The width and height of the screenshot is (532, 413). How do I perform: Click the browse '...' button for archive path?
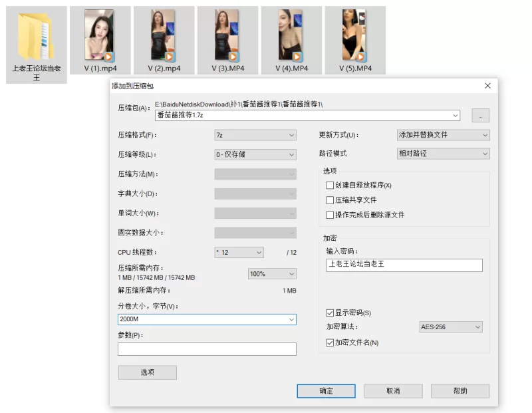[480, 115]
